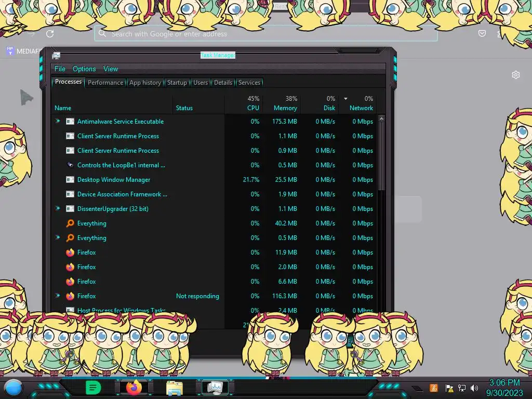532x399 pixels.
Task: Click Task Manager taskbar button
Action: coord(215,388)
